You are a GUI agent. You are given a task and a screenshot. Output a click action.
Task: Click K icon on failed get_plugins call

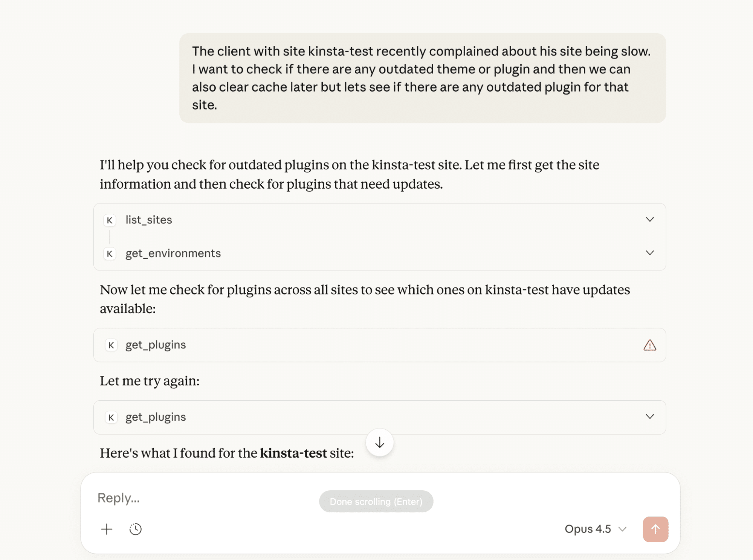tap(111, 345)
